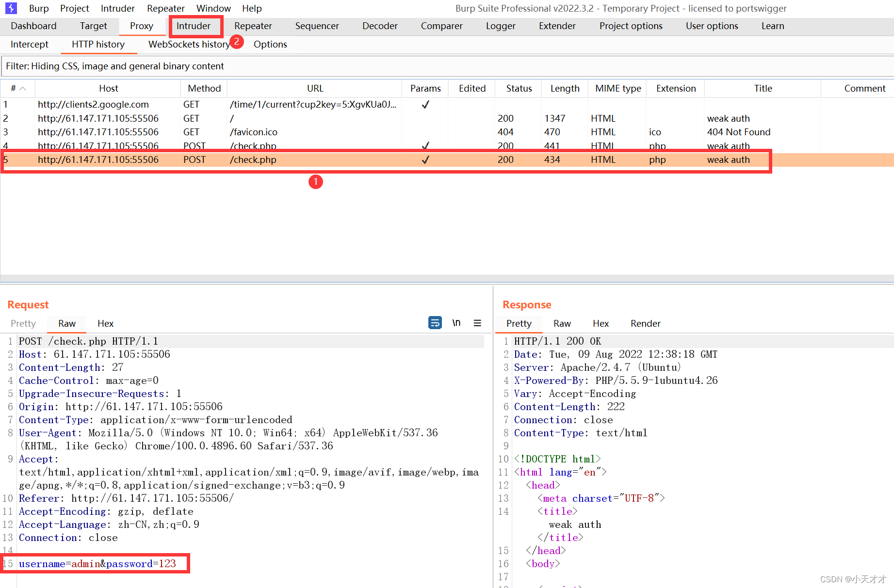Switch Request view to Hex

click(x=105, y=323)
